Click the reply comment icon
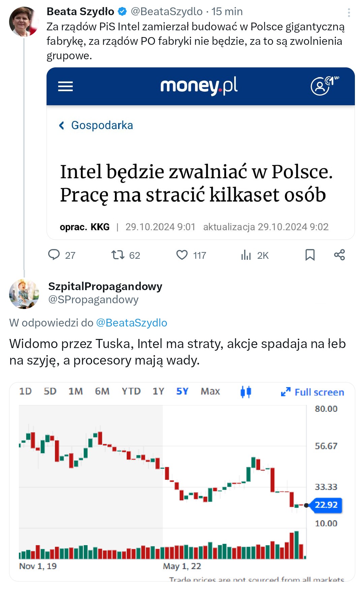 [54, 255]
